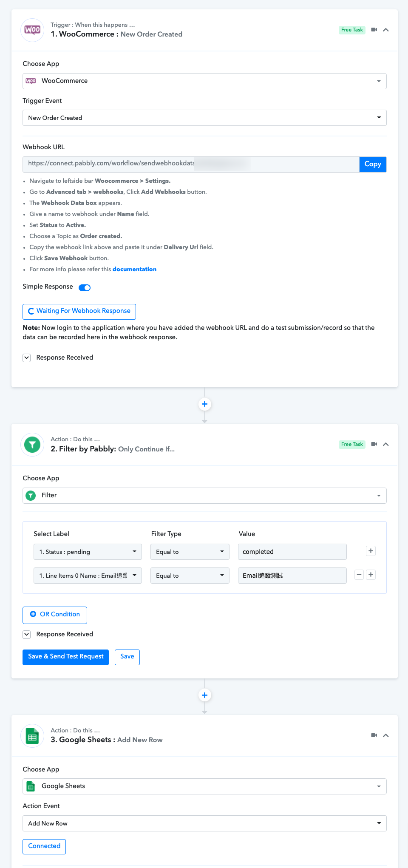Copy the webhook URL
408x868 pixels.
pyautogui.click(x=373, y=164)
